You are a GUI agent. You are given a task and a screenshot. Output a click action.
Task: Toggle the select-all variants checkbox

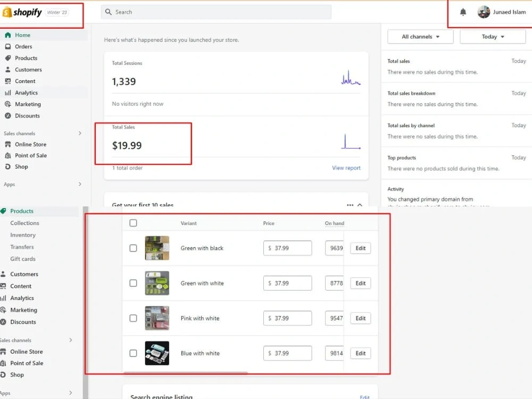click(x=134, y=223)
